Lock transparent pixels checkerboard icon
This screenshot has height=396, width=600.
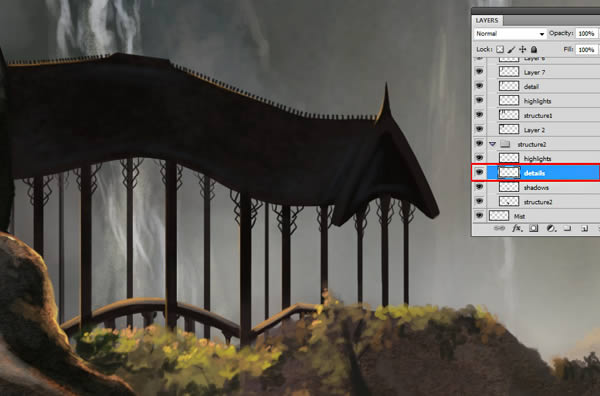tap(500, 50)
